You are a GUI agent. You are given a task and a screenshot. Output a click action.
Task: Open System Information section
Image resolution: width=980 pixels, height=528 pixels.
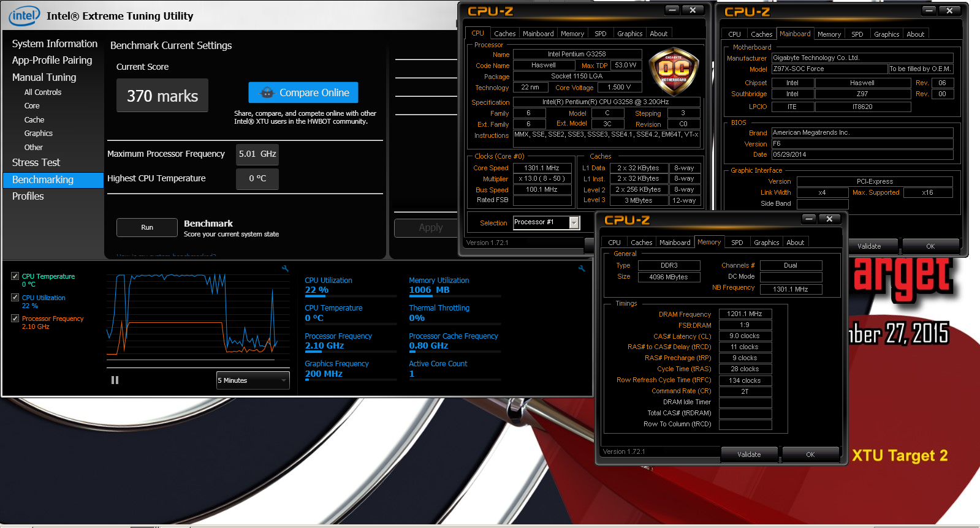coord(55,43)
